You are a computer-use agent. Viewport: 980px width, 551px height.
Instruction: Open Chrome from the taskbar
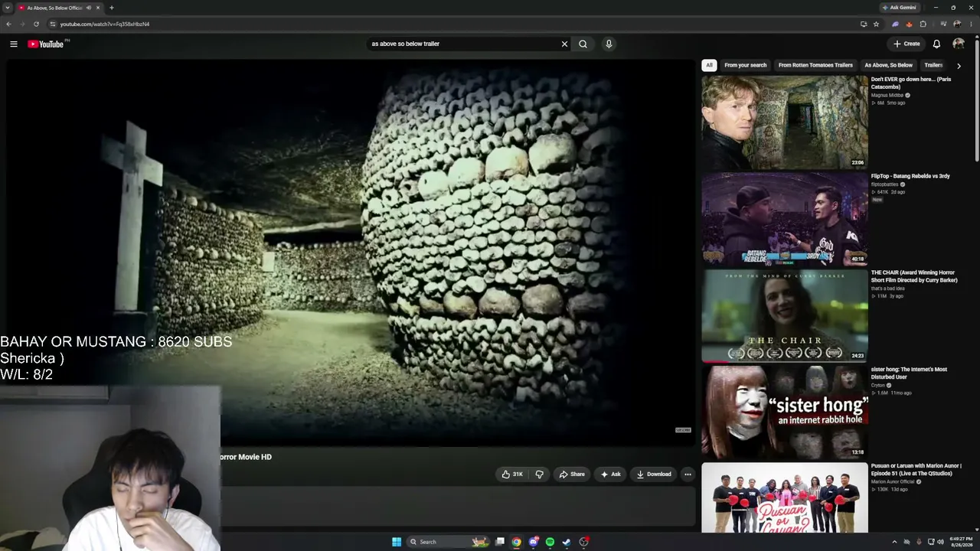tap(517, 542)
